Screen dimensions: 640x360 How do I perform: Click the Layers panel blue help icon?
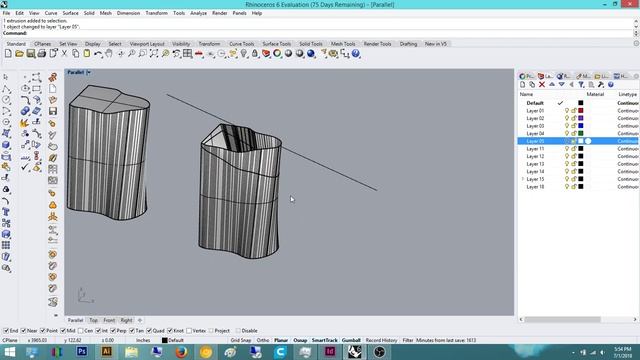[x=611, y=84]
